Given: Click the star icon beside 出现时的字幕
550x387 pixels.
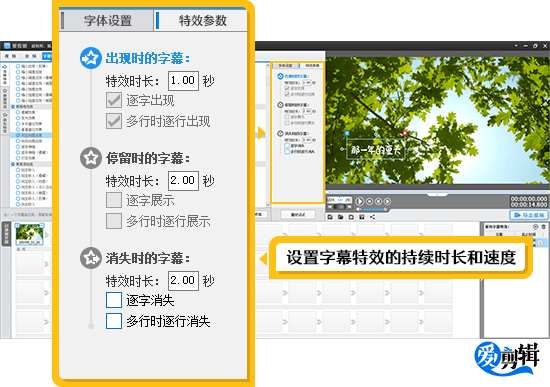Looking at the screenshot, I should [x=90, y=58].
